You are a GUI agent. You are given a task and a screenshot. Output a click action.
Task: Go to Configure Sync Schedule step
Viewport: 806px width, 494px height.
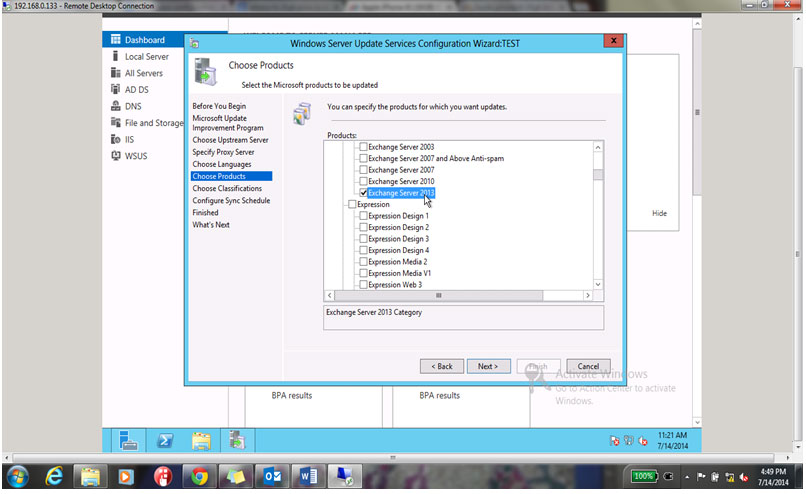[231, 200]
